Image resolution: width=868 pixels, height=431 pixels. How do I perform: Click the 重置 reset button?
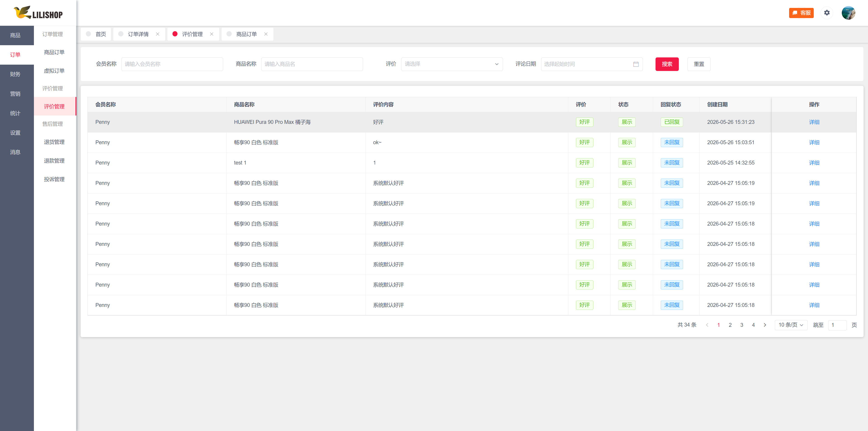click(x=698, y=64)
